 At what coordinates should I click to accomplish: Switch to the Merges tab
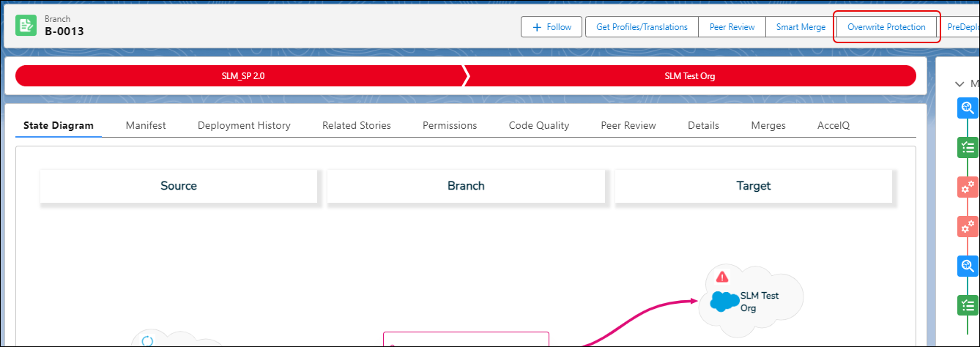click(x=768, y=125)
